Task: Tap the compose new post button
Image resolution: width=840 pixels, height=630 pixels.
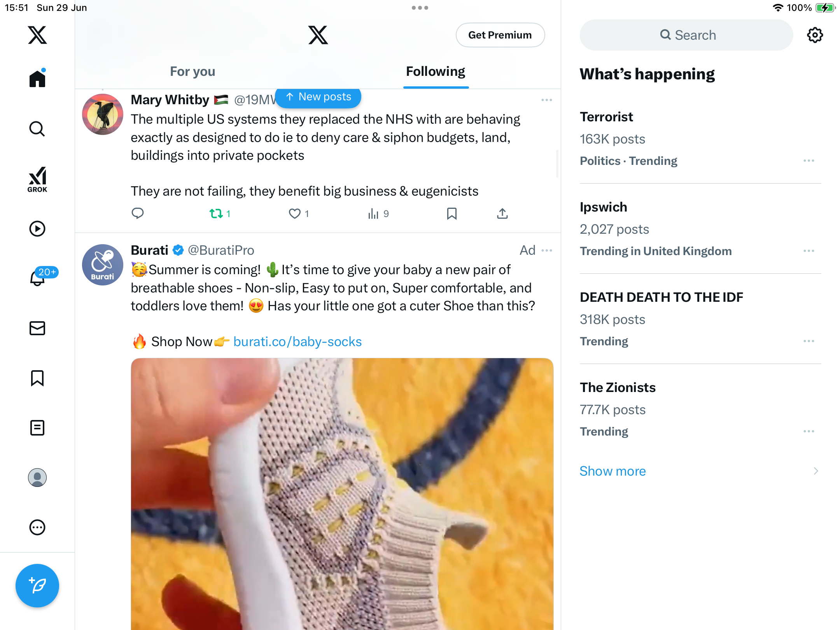Action: (x=37, y=586)
